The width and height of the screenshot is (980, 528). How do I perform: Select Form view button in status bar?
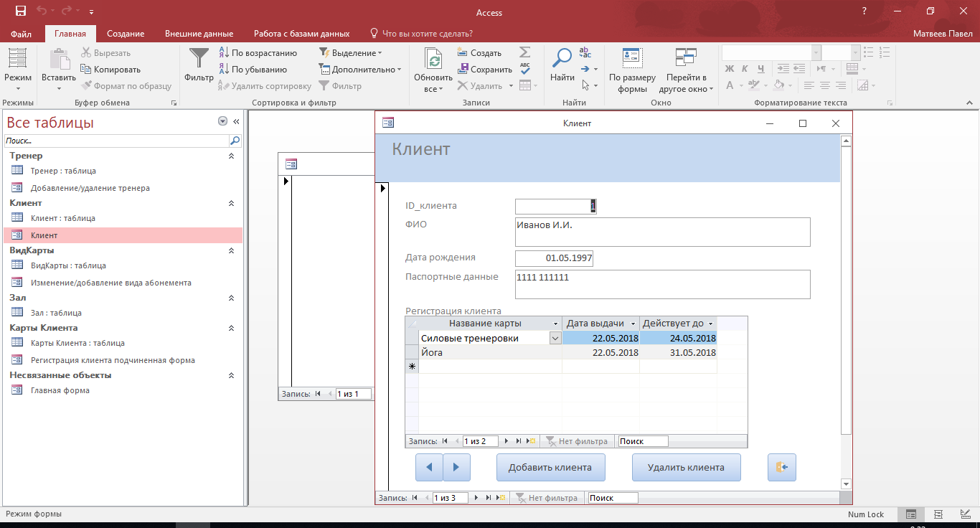coord(910,514)
